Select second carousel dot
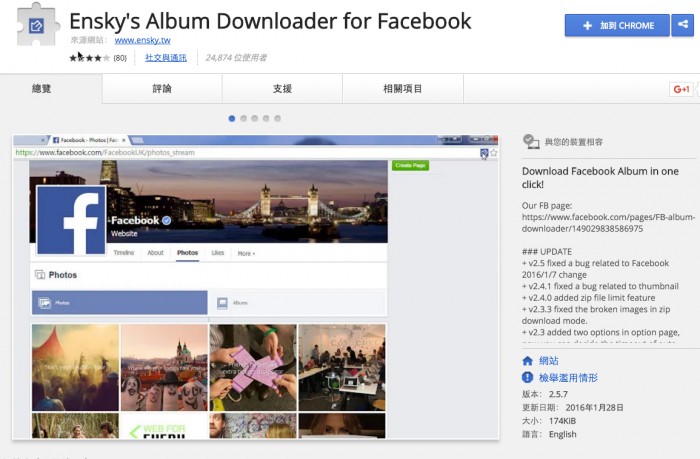 243,118
